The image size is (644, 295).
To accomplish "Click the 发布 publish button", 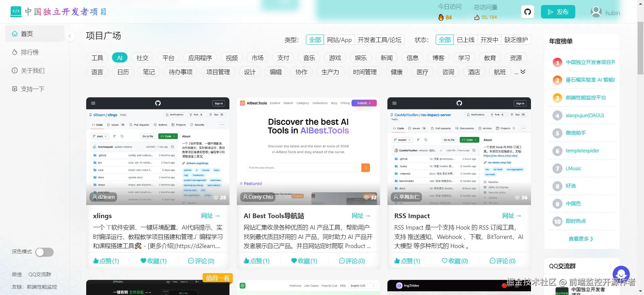I will tap(558, 12).
